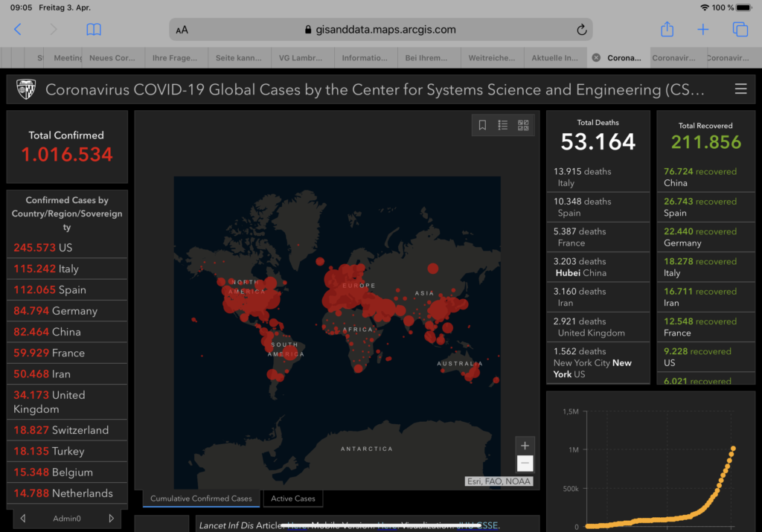Close the current Corona browser tab
The width and height of the screenshot is (762, 532).
click(596, 58)
